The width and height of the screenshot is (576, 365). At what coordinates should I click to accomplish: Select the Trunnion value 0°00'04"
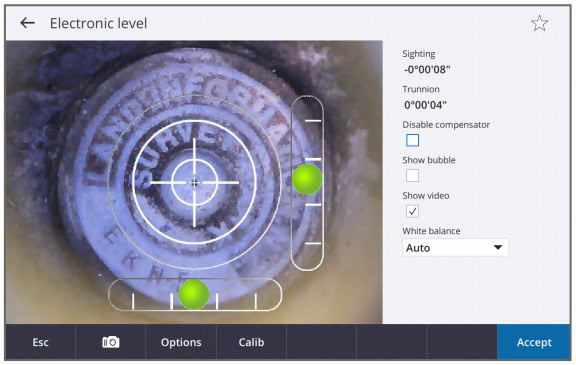point(425,105)
